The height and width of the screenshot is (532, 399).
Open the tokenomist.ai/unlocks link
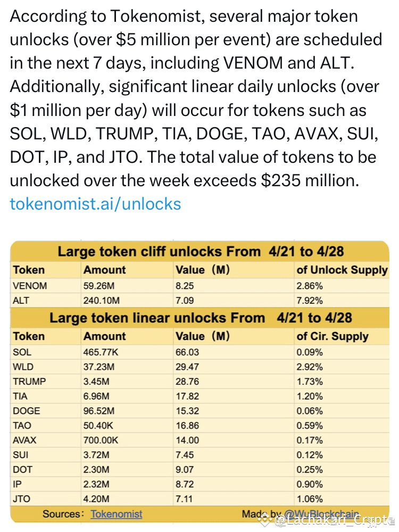96,204
